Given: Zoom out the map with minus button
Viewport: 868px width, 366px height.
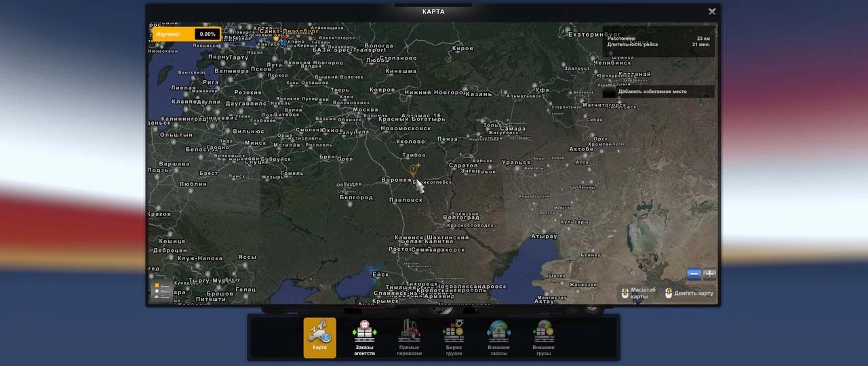Looking at the screenshot, I should (x=694, y=274).
